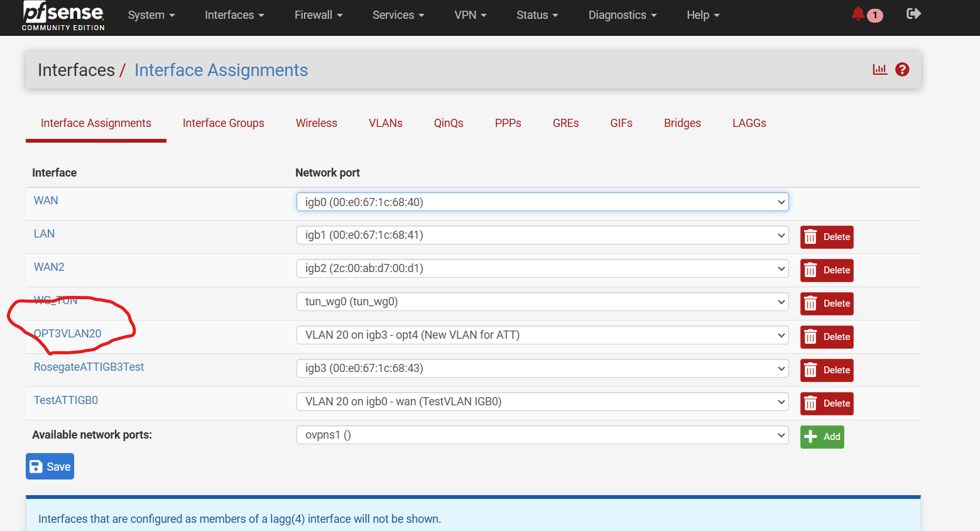Open the RosegateATTIGB3Test interface link
The height and width of the screenshot is (531, 980).
pyautogui.click(x=89, y=367)
